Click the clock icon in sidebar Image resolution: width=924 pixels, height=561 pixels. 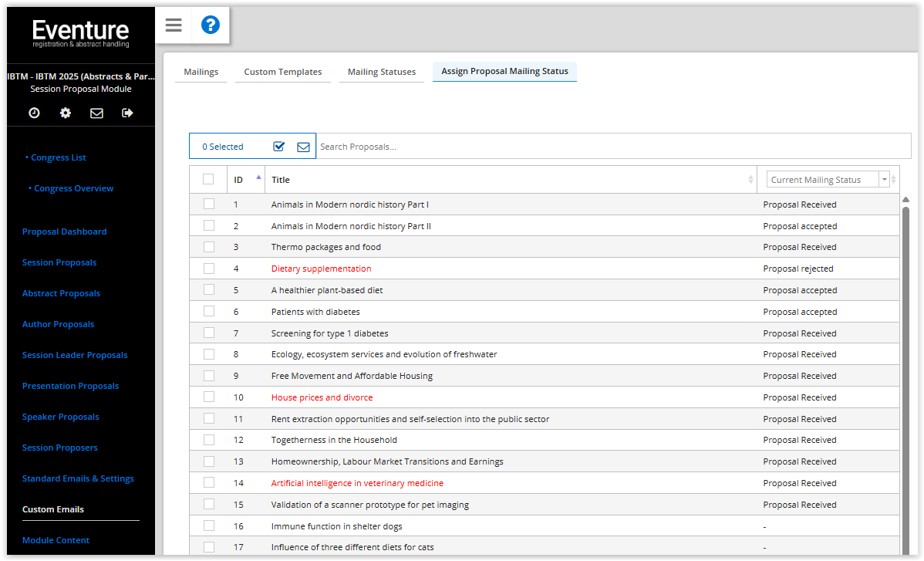(x=34, y=113)
